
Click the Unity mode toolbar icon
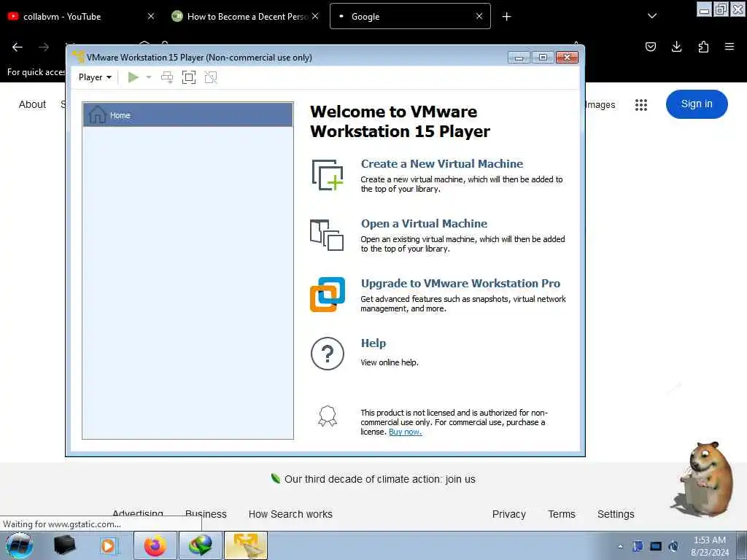coord(211,77)
